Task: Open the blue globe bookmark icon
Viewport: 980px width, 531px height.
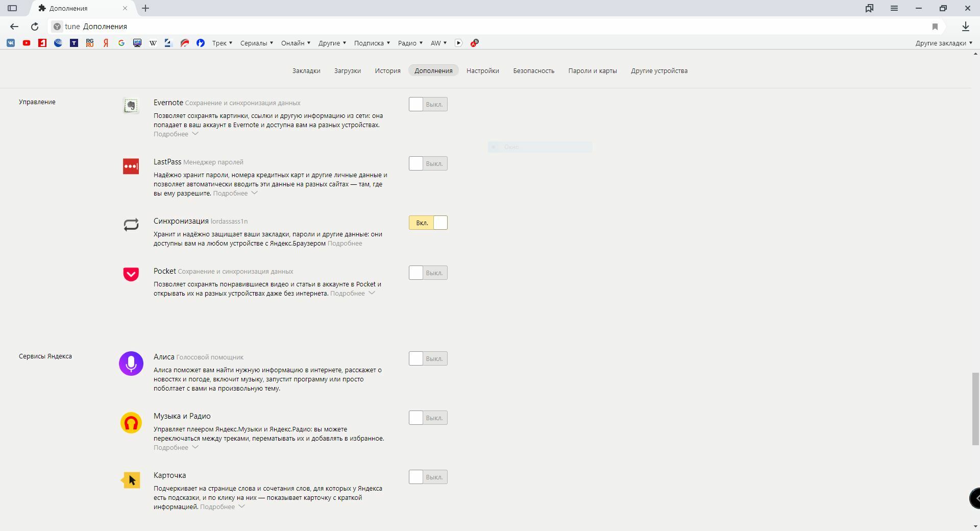Action: pos(58,43)
